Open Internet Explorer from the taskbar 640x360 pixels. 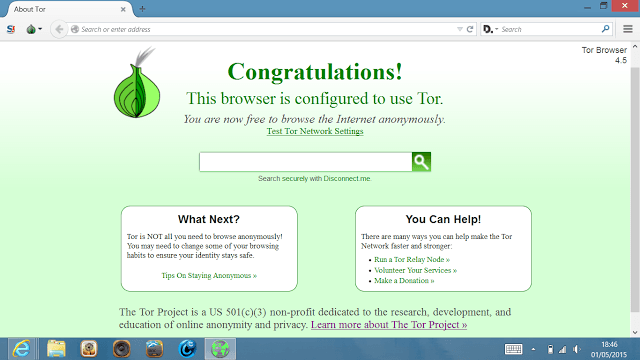[22, 349]
